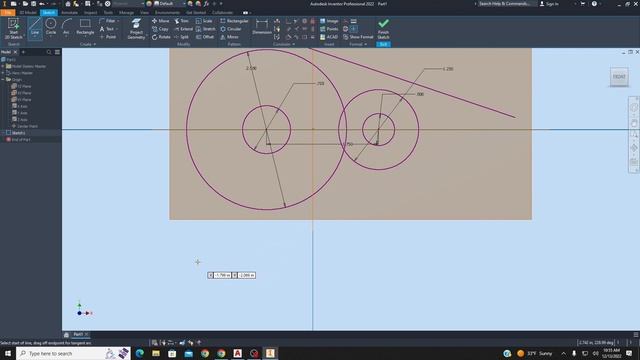Activate the Scale command
Image resolution: width=640 pixels, height=360 pixels.
click(x=204, y=21)
